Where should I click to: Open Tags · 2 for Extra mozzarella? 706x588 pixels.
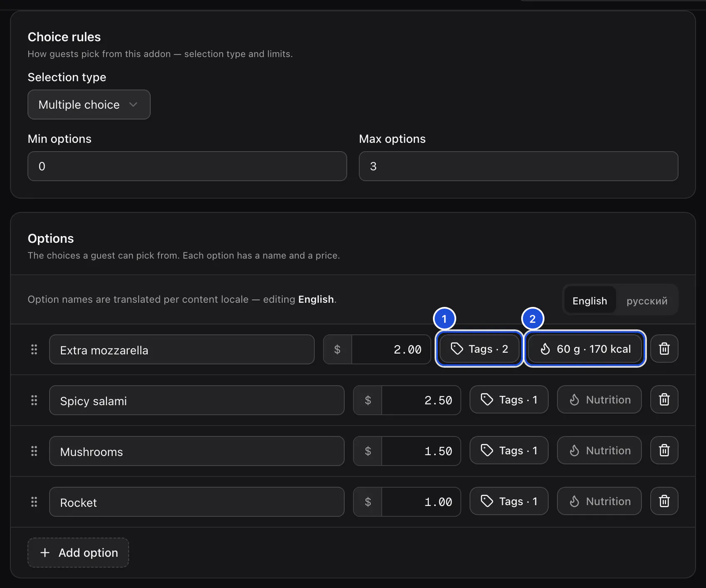[479, 349]
